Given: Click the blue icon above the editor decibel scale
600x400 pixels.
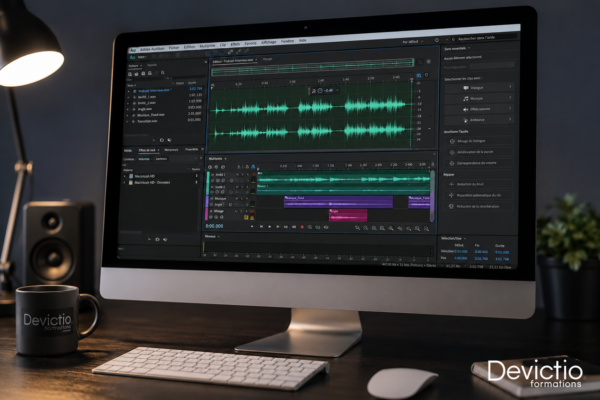Looking at the screenshot, I should click(419, 75).
